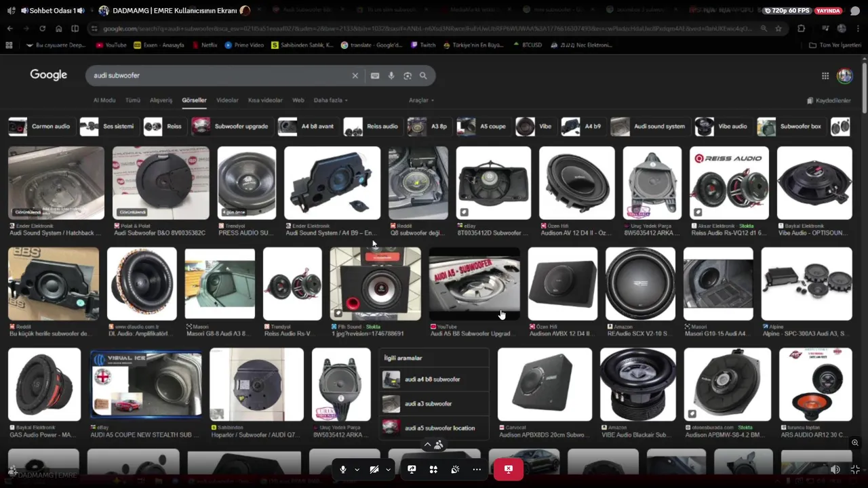Mute the microphone in the call controls

click(343, 469)
